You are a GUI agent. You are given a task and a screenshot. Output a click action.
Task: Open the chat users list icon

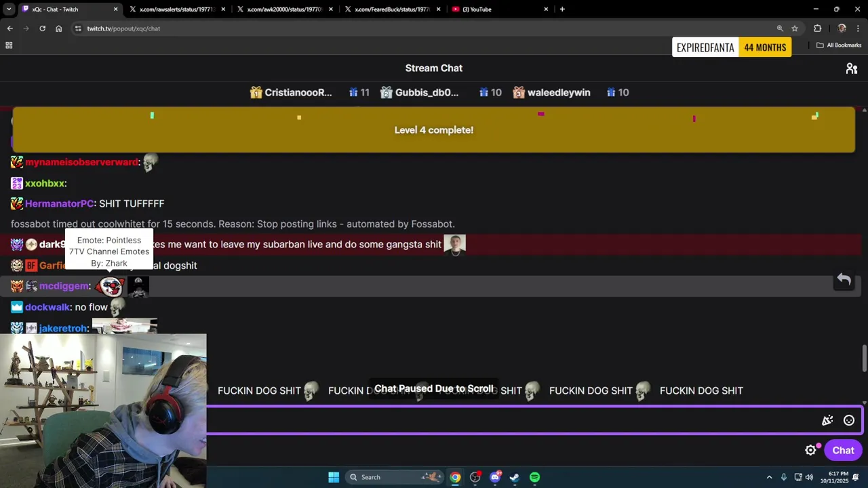(851, 68)
